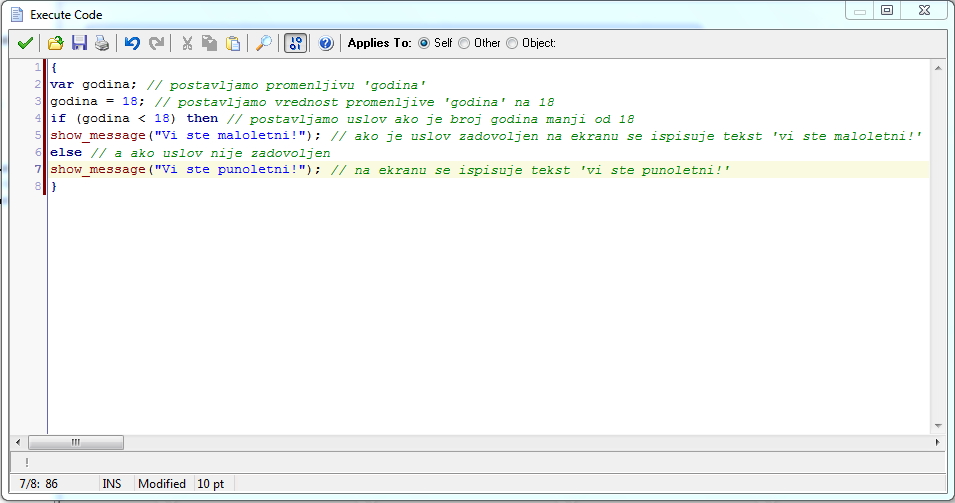Image resolution: width=955 pixels, height=503 pixels.
Task: Copy selected code to clipboard
Action: pos(210,43)
